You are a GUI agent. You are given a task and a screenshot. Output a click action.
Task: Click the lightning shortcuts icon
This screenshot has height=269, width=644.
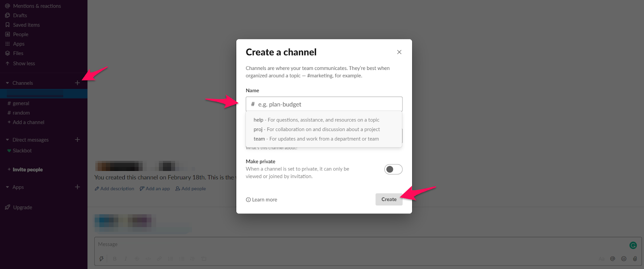click(x=101, y=259)
